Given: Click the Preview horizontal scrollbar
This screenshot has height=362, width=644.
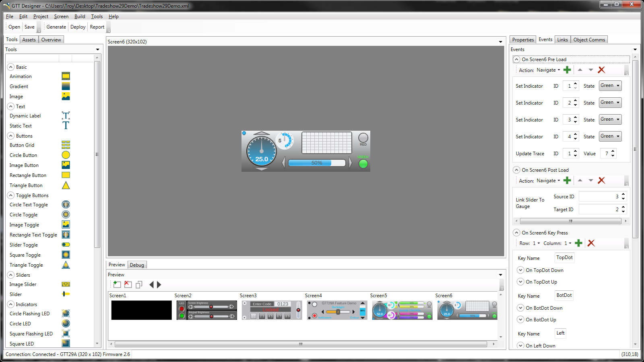Looking at the screenshot, I should click(x=301, y=344).
